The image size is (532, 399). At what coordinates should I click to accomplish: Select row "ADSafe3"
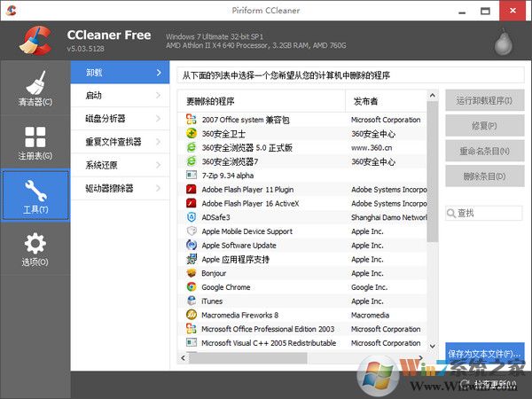point(302,217)
